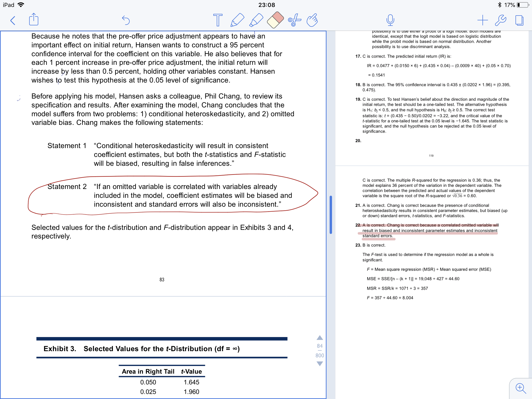Image resolution: width=532 pixels, height=399 pixels.
Task: Add new content with plus icon
Action: (482, 20)
